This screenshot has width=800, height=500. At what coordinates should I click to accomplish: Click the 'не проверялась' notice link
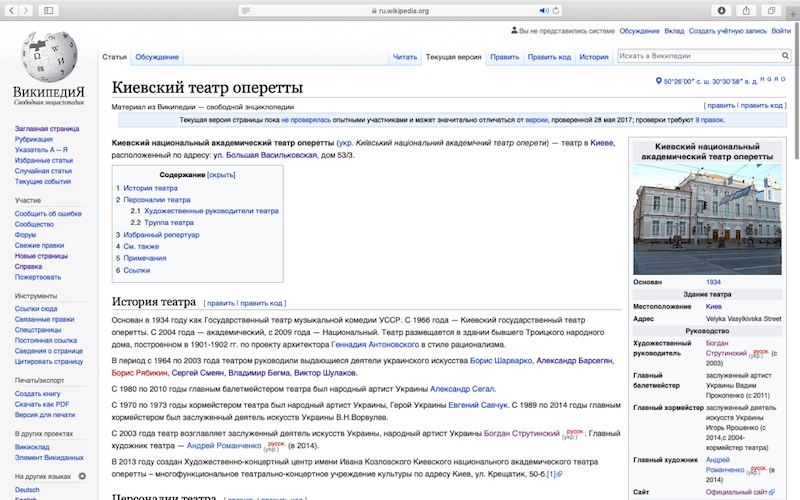tap(306, 120)
